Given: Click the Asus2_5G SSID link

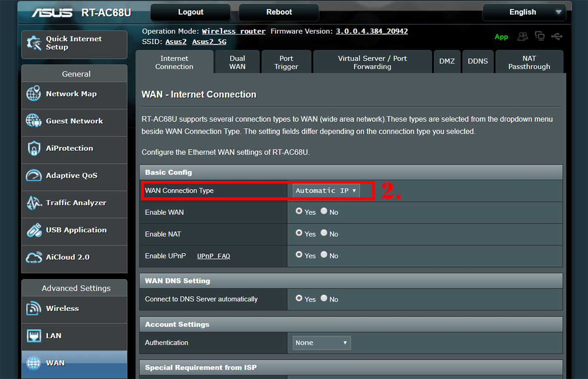Looking at the screenshot, I should [209, 42].
